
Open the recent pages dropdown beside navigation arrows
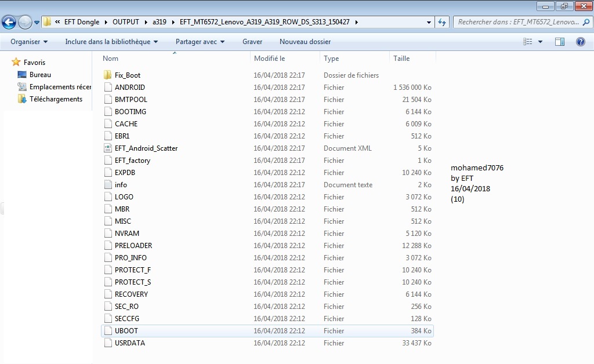(37, 23)
